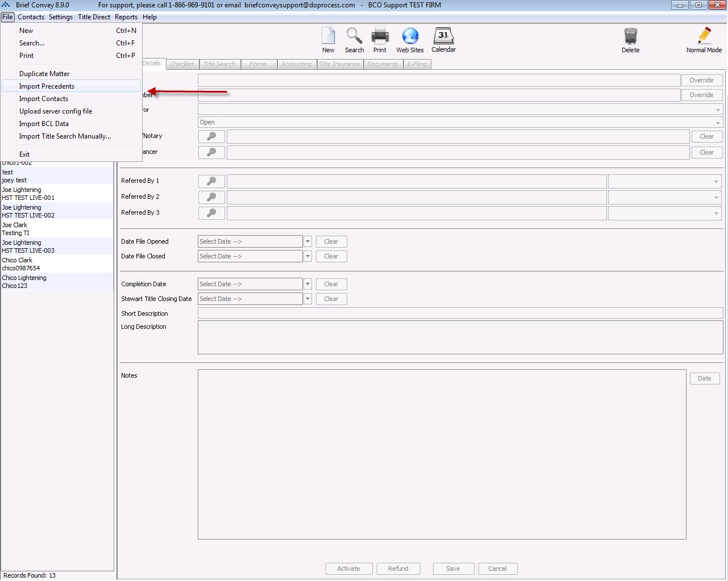
Task: Switch to the Title Search tab
Action: 219,64
